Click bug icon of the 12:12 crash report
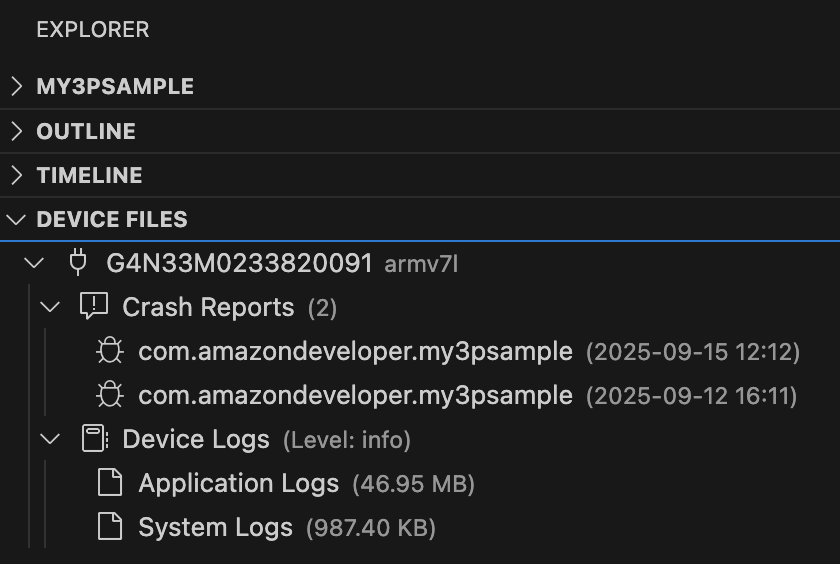This screenshot has height=564, width=840. tap(109, 351)
